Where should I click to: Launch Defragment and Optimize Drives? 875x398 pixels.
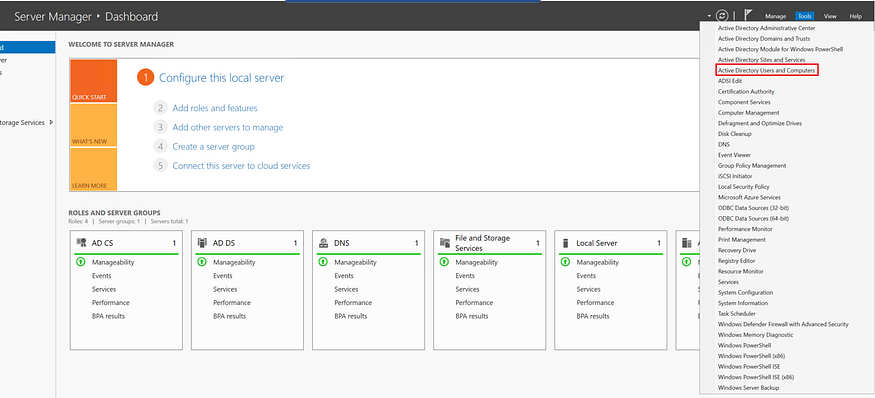click(759, 123)
